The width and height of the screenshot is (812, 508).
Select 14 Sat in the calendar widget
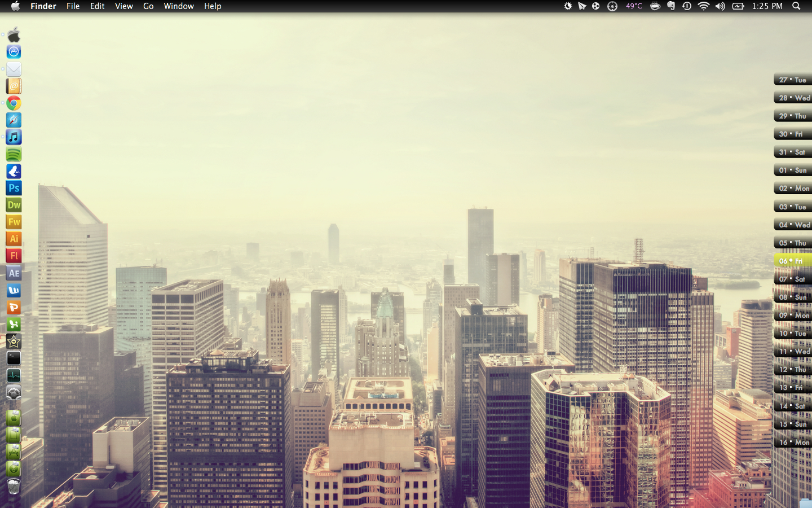tap(793, 406)
